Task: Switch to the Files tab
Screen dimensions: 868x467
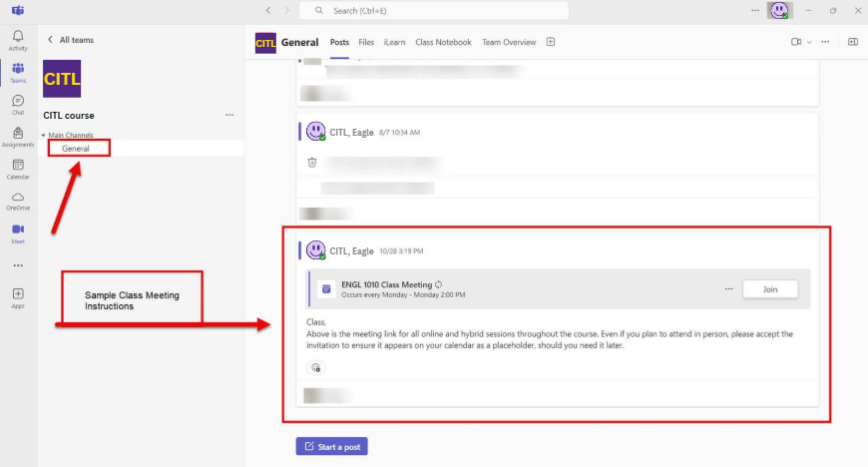Action: click(366, 42)
